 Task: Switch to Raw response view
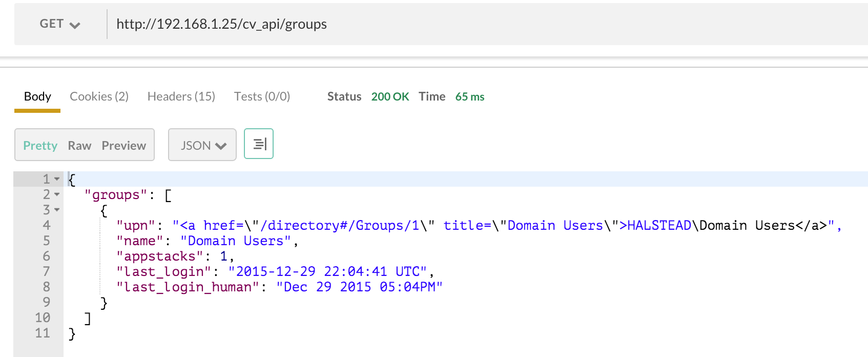(x=79, y=146)
